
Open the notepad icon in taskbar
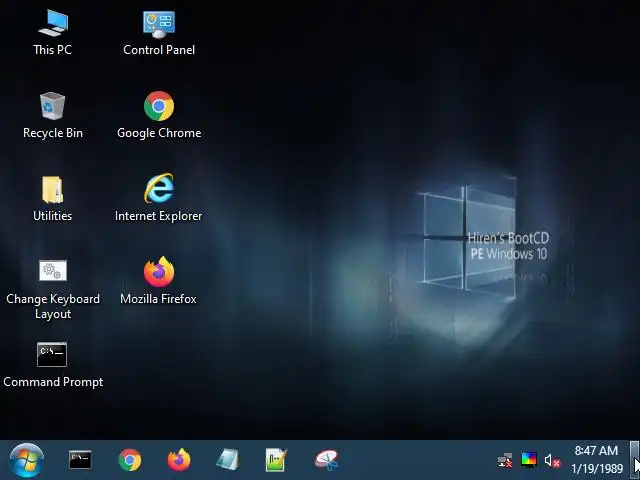pos(228,460)
